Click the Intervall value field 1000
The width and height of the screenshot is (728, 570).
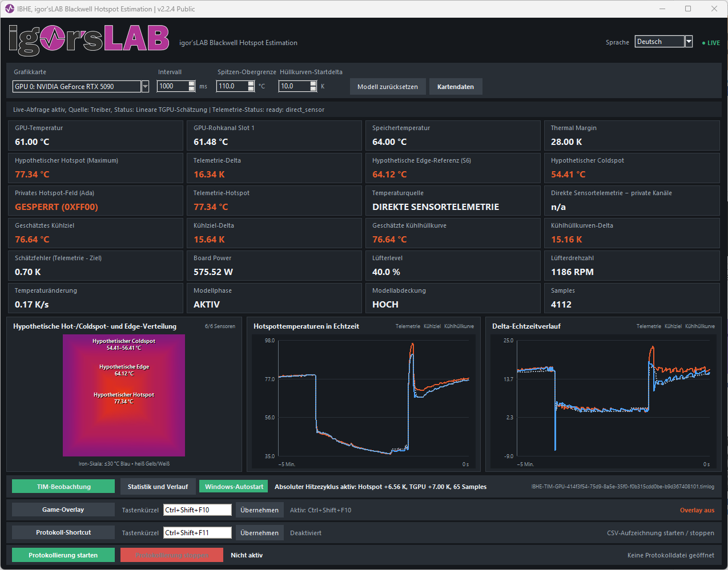[x=173, y=86]
